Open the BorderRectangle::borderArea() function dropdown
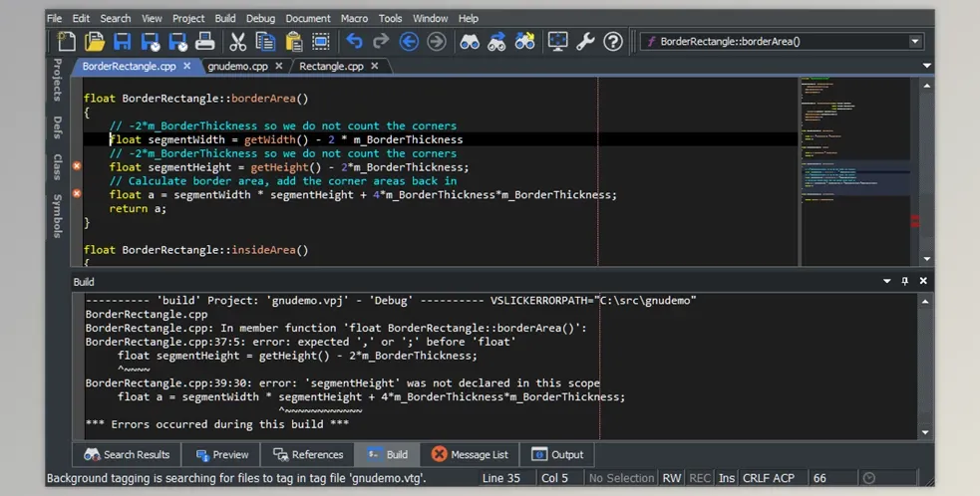 point(915,42)
